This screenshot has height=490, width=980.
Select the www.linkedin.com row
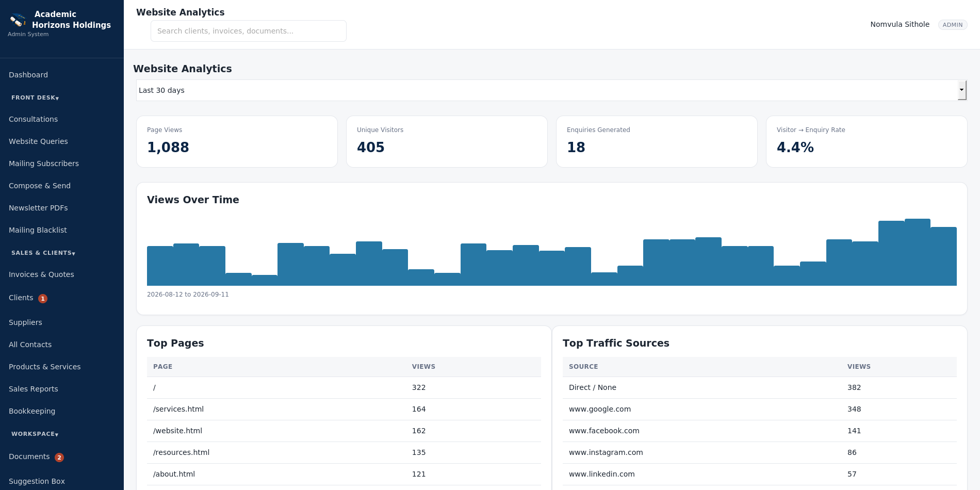pyautogui.click(x=760, y=474)
